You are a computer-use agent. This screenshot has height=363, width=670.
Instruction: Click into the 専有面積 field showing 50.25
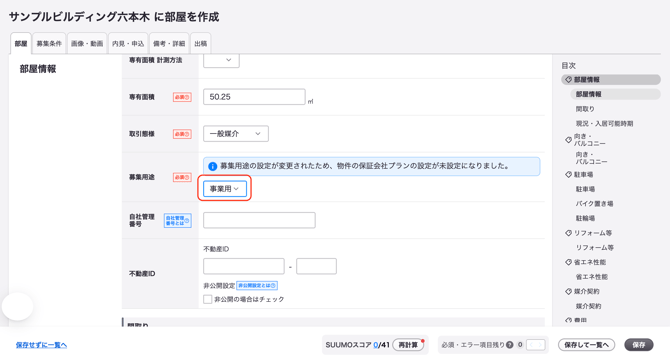tap(254, 97)
